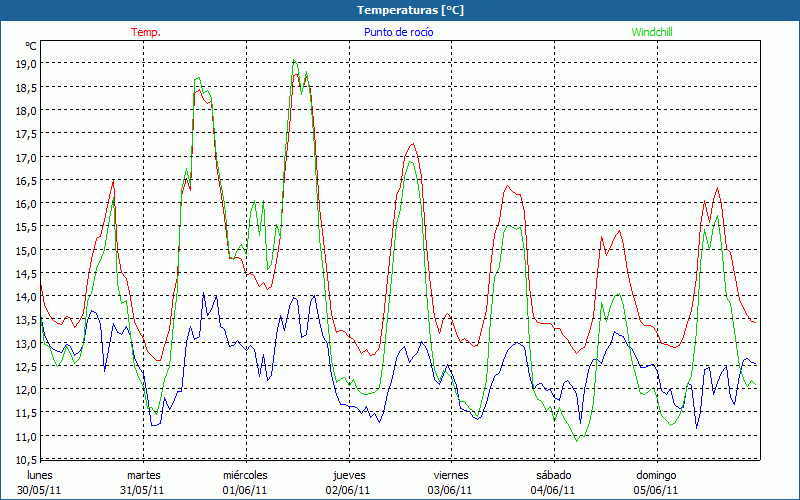Click the red Temp. legend label
Image resolution: width=800 pixels, height=500 pixels.
pyautogui.click(x=146, y=32)
